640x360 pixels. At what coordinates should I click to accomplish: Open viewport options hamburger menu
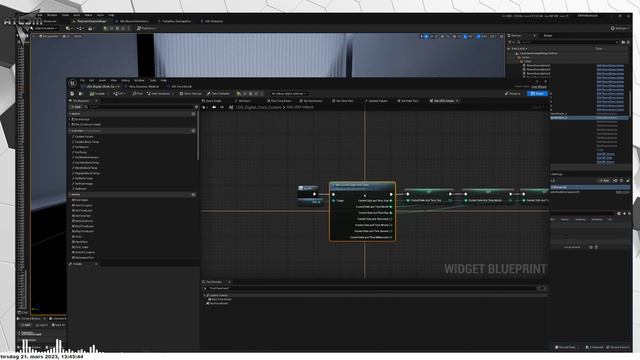point(34,36)
